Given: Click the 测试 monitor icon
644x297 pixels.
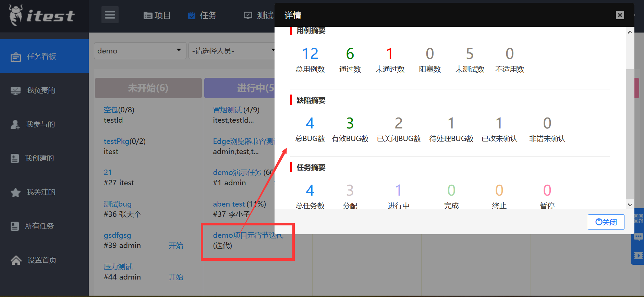Looking at the screenshot, I should (x=248, y=15).
